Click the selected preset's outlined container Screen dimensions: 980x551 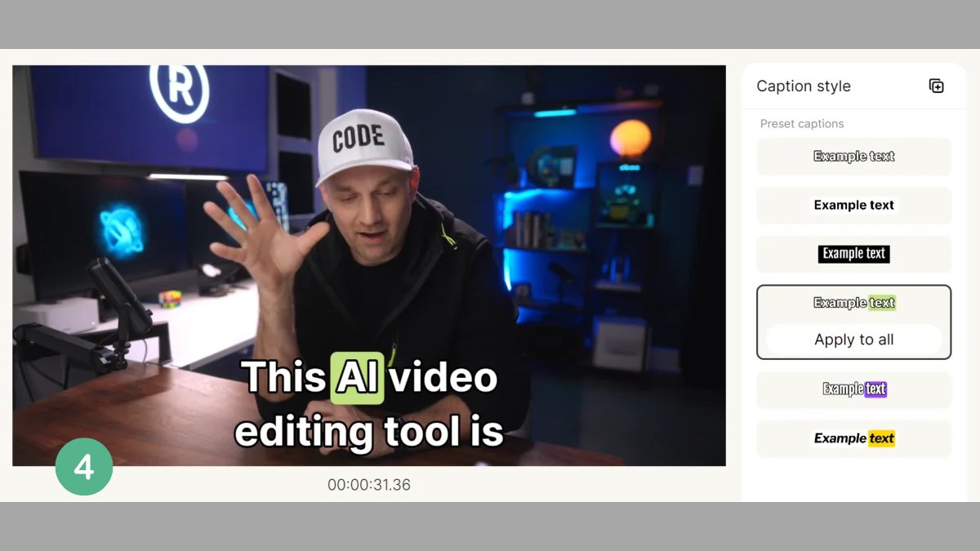point(853,321)
